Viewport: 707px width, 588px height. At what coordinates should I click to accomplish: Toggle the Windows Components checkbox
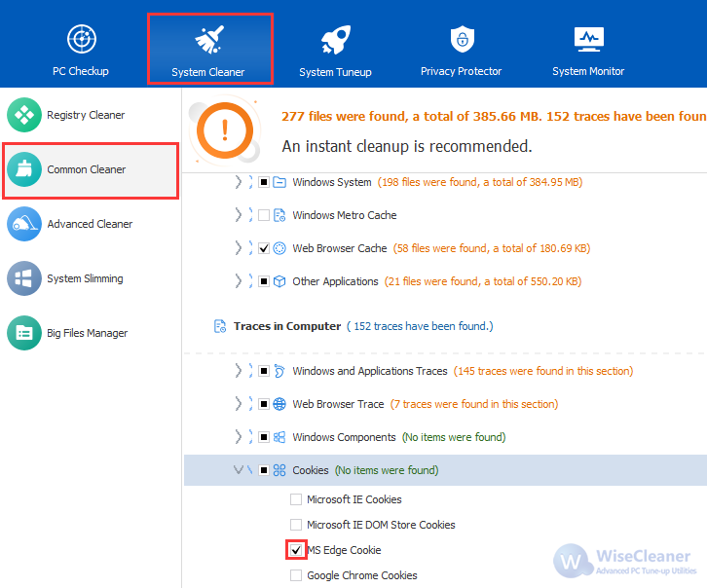point(264,437)
